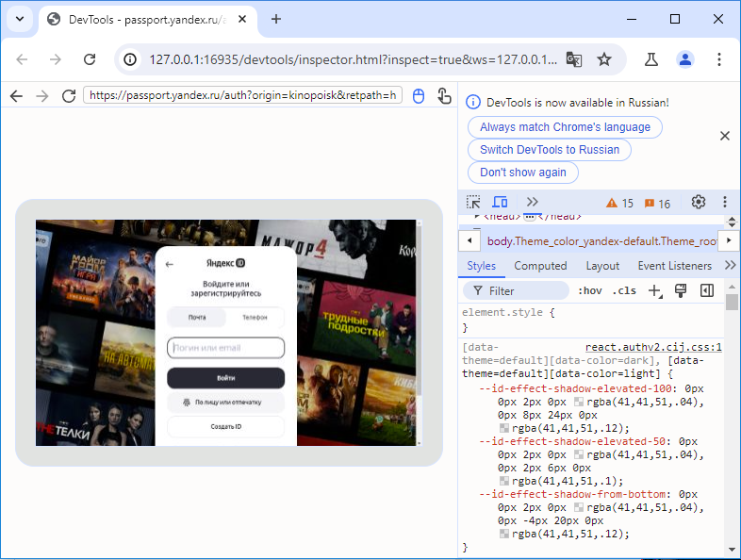This screenshot has width=741, height=560.
Task: Toggle the device toolbar icon
Action: point(500,203)
